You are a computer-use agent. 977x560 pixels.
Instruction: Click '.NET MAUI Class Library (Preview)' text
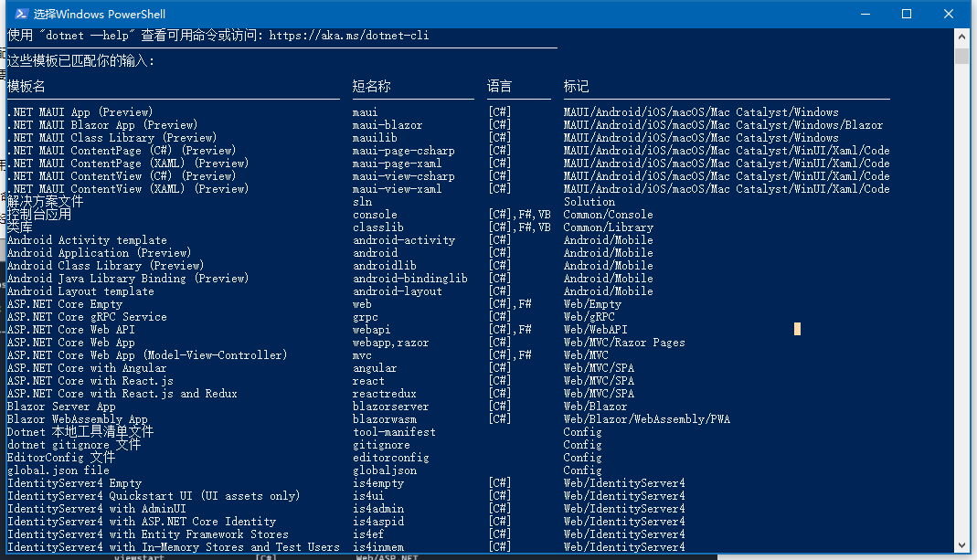click(112, 138)
